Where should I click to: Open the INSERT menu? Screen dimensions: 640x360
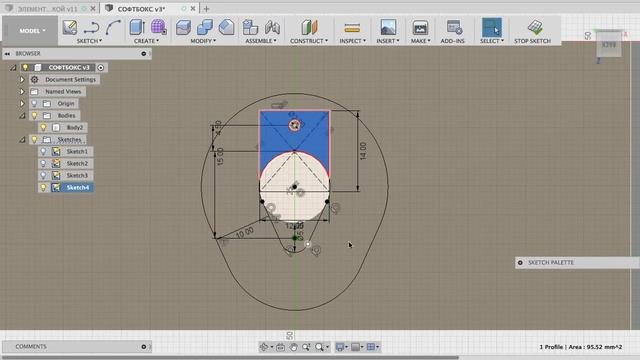[x=388, y=41]
